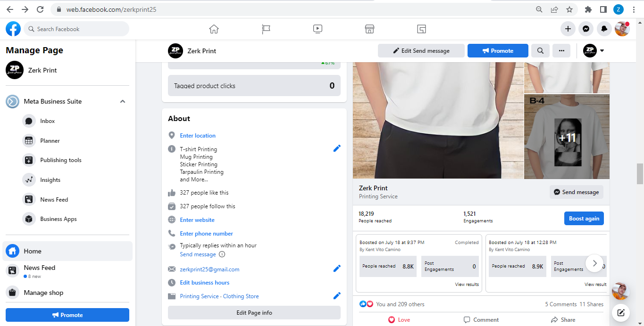Open the three-dots more options on page header
The image size is (644, 326).
(x=561, y=51)
